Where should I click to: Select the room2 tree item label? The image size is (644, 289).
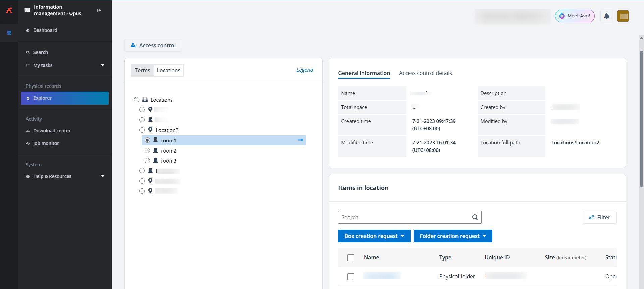(x=169, y=151)
